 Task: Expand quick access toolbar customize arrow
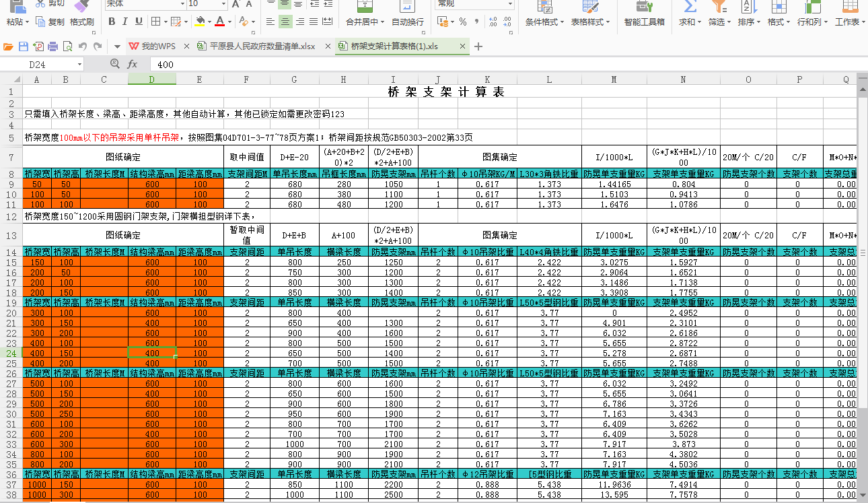116,46
